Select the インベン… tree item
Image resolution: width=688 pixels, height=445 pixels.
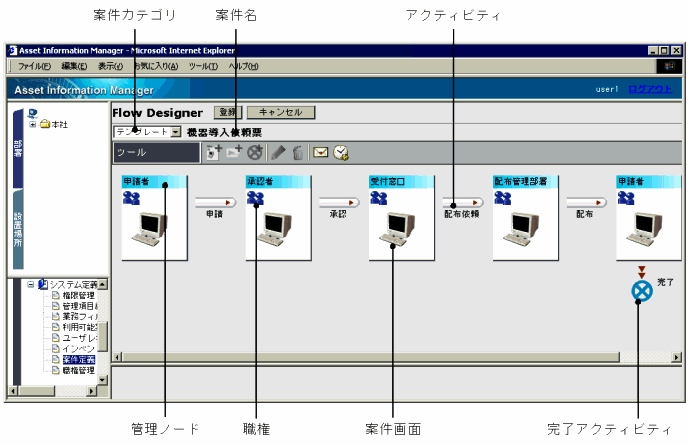coord(79,349)
